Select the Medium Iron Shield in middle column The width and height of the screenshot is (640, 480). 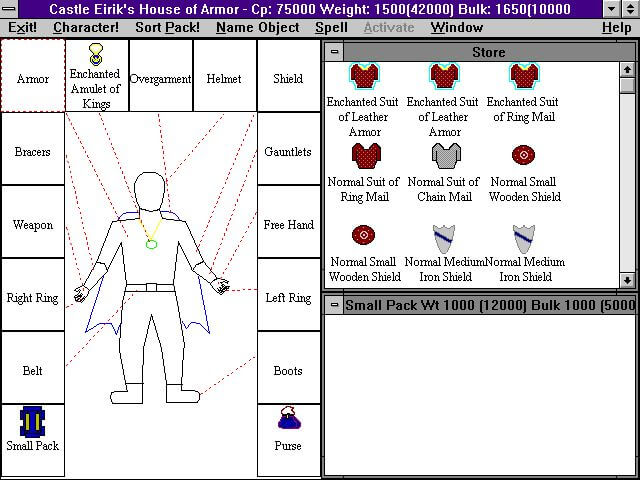pos(444,239)
